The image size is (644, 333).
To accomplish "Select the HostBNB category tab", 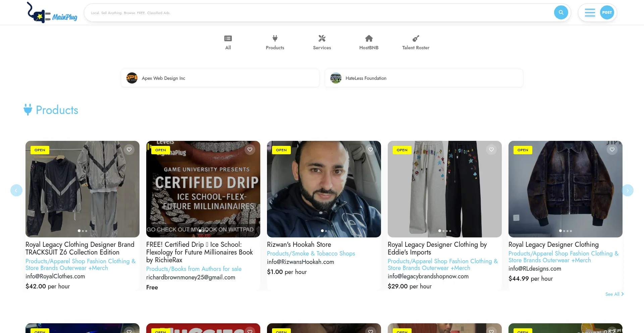I will tap(369, 43).
